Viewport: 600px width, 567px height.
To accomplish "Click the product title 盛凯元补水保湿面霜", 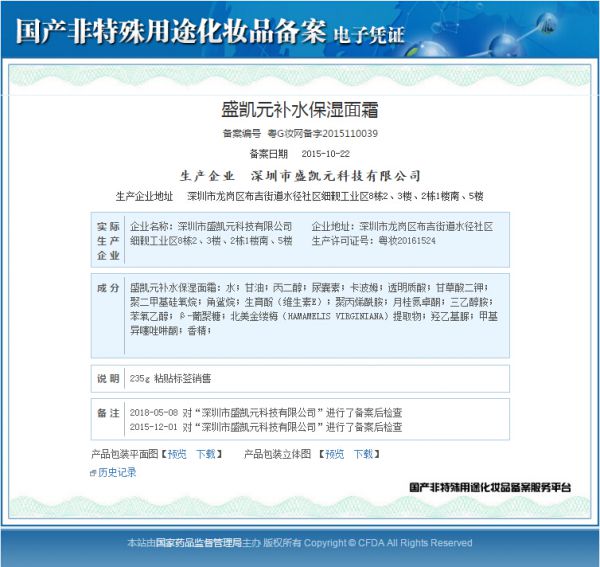I will (x=300, y=110).
